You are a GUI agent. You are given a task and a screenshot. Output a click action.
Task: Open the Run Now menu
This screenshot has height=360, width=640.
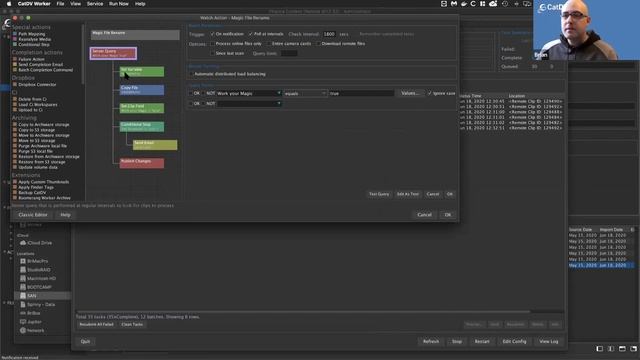(x=119, y=4)
